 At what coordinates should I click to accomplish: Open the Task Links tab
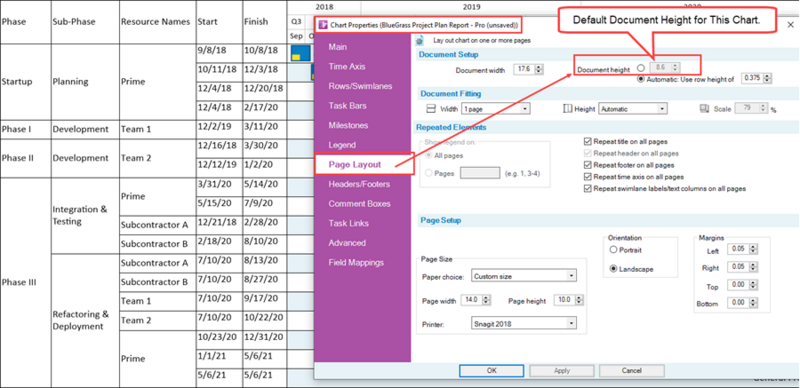(x=348, y=223)
